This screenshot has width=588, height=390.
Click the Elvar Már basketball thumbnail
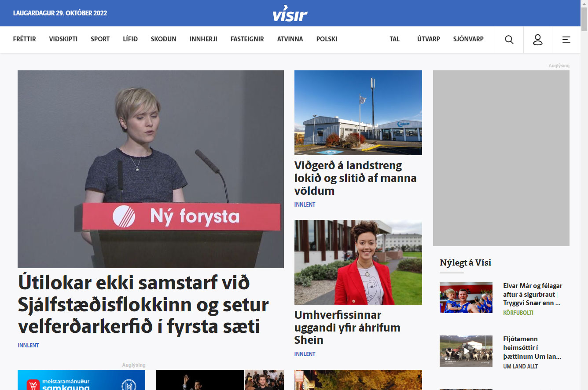click(466, 298)
